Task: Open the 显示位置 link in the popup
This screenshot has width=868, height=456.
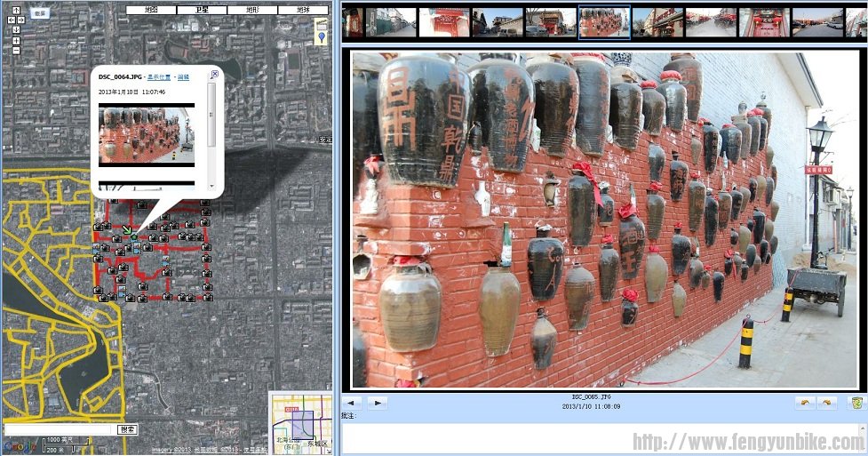Action: click(159, 77)
